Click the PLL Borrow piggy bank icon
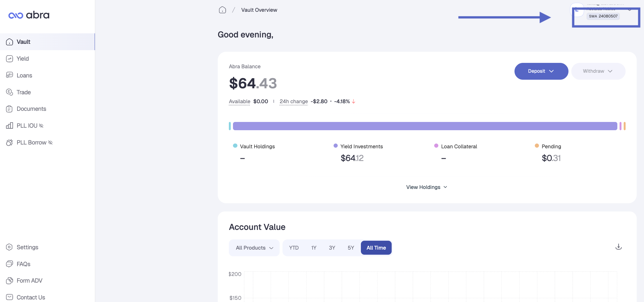644x302 pixels. (10, 143)
